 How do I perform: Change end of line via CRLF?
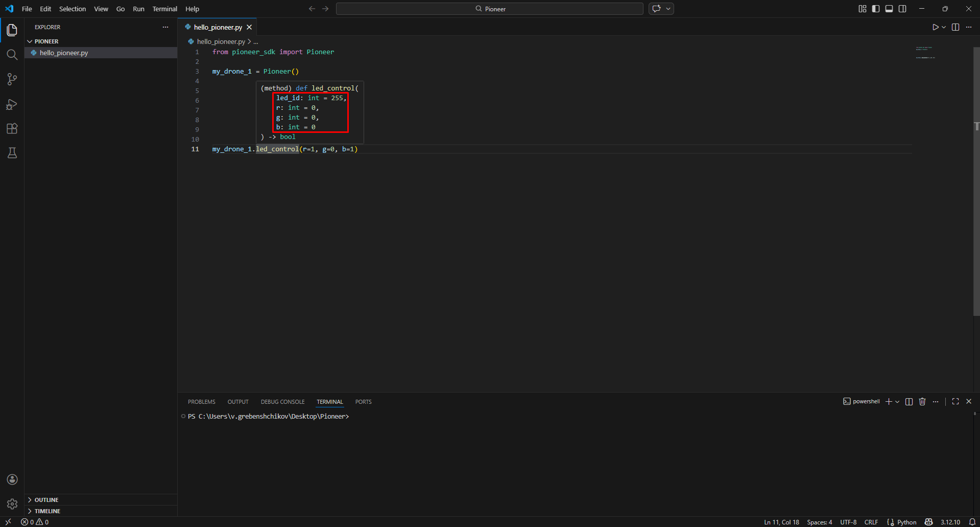[871, 522]
